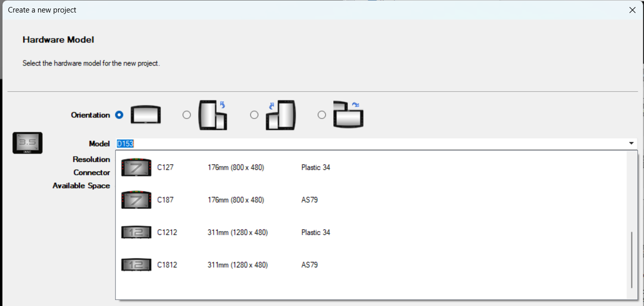644x306 pixels.
Task: Select the upside-down landscape orientation radio
Action: (322, 114)
